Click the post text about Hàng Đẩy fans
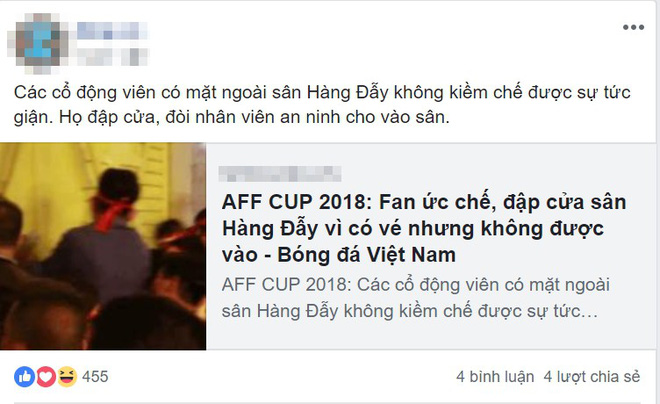Image resolution: width=660 pixels, height=404 pixels. click(x=322, y=104)
